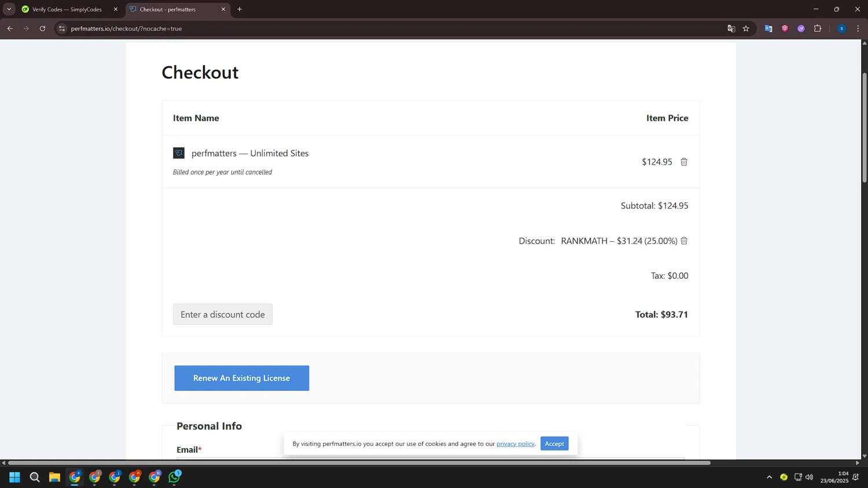Screen dimensions: 868x488
Task: Open the Chrome profile avatar
Action: (x=841, y=28)
